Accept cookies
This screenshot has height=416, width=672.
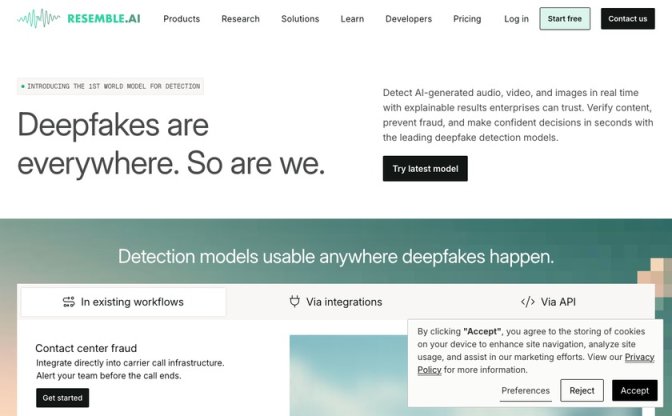[635, 391]
